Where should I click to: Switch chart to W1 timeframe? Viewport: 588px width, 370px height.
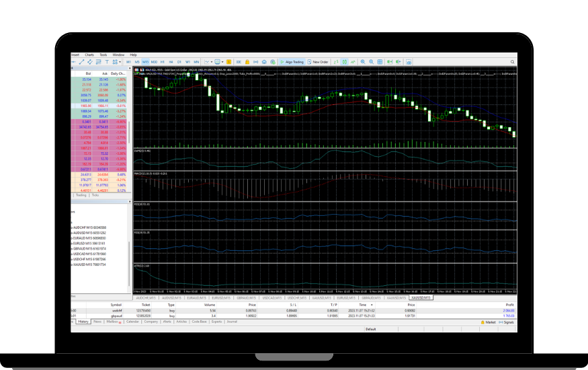tap(187, 62)
